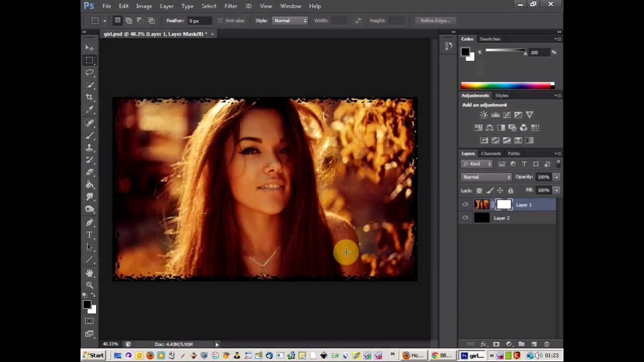
Task: Toggle lock position for the layer
Action: 500,191
